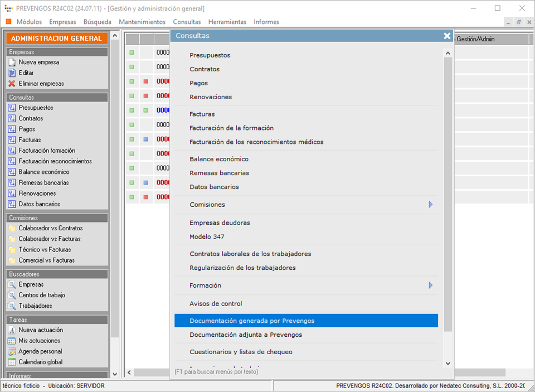Click the Nueva empresa document icon

[12, 62]
